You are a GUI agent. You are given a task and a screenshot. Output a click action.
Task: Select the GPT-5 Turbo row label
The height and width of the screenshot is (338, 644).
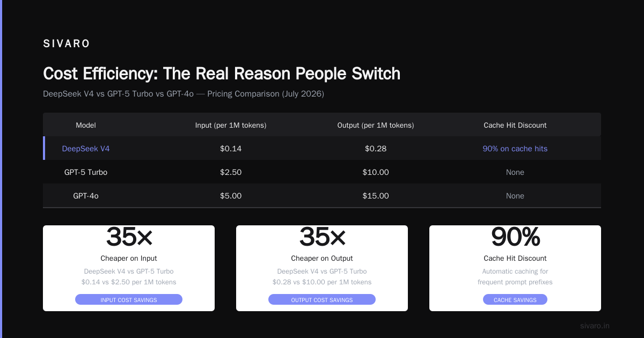(x=86, y=172)
